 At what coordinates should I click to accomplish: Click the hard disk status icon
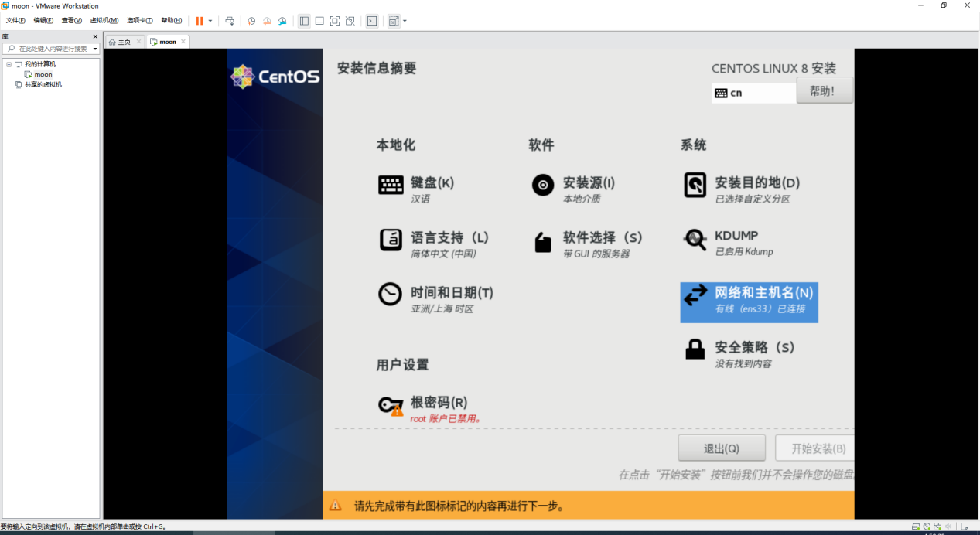pyautogui.click(x=916, y=526)
